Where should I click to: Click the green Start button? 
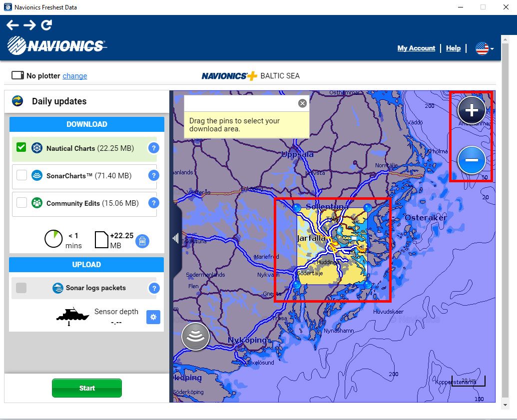click(x=87, y=388)
